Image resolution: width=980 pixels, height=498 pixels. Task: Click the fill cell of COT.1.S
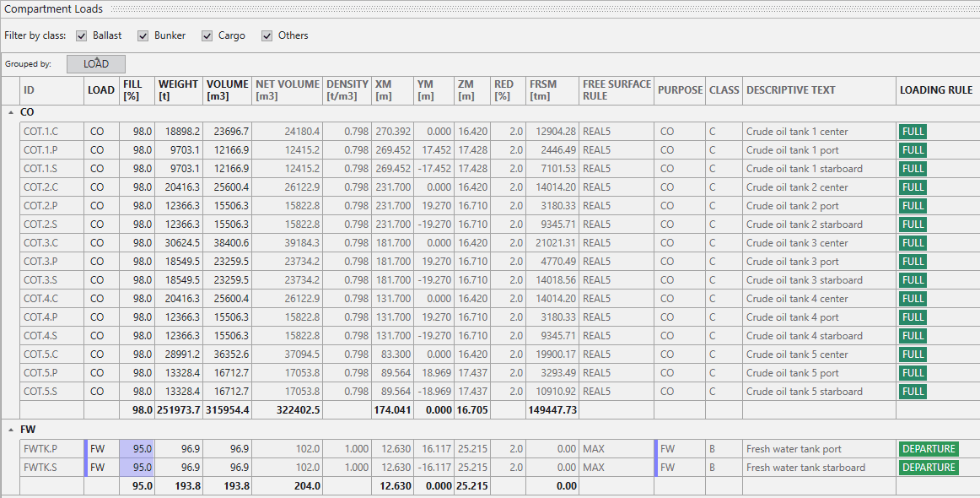pyautogui.click(x=137, y=169)
